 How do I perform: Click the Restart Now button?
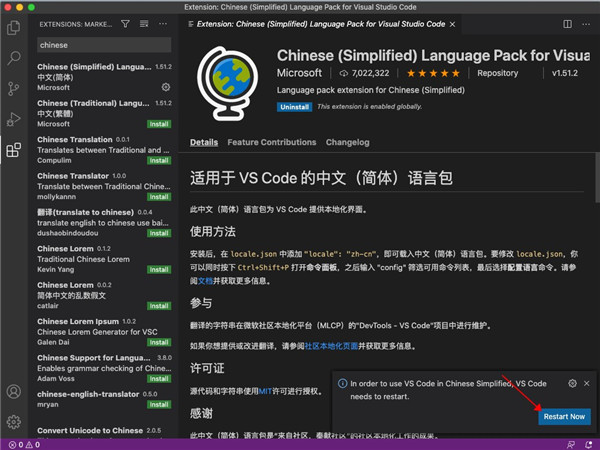coord(564,416)
